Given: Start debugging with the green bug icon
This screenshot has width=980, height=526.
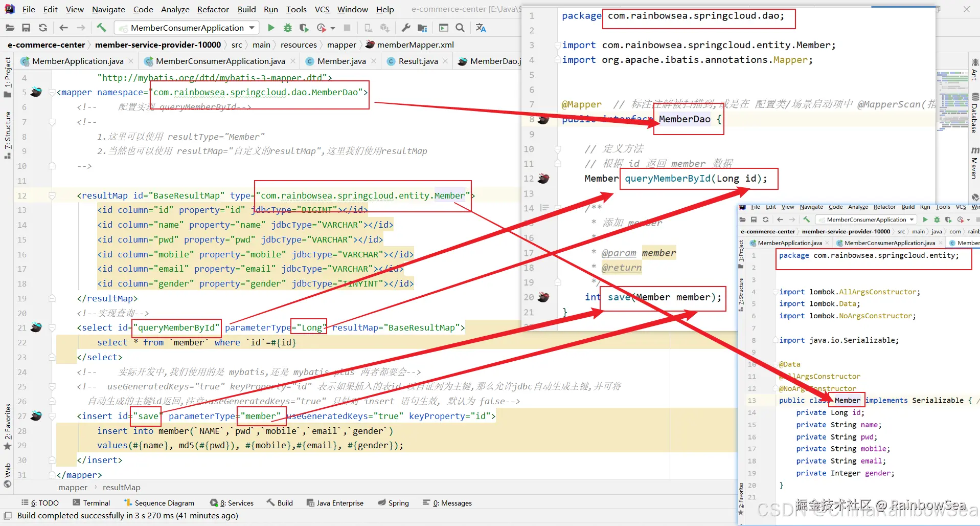Looking at the screenshot, I should (x=288, y=28).
